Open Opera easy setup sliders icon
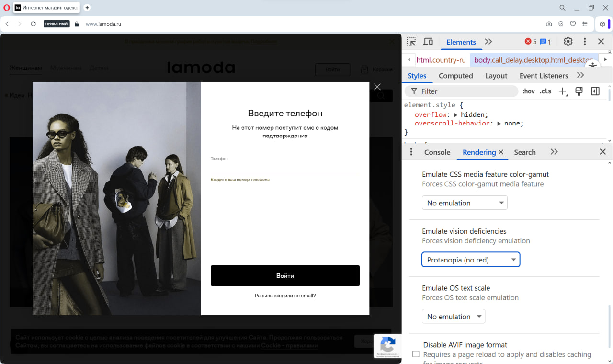This screenshot has height=364, width=613. pos(585,24)
